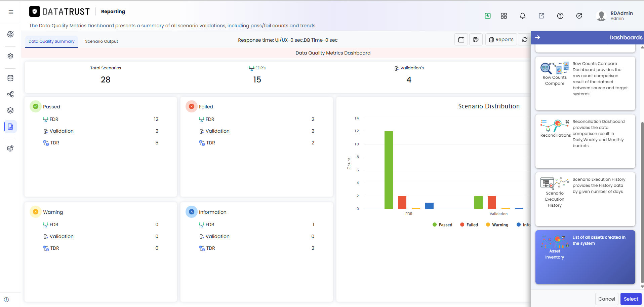Click the Cancel button
This screenshot has width=644, height=307.
607,299
